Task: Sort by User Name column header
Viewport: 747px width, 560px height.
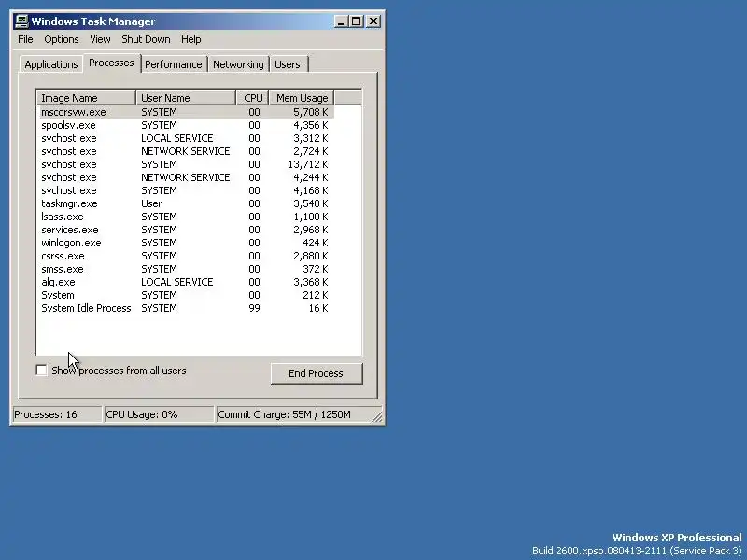Action: [186, 98]
